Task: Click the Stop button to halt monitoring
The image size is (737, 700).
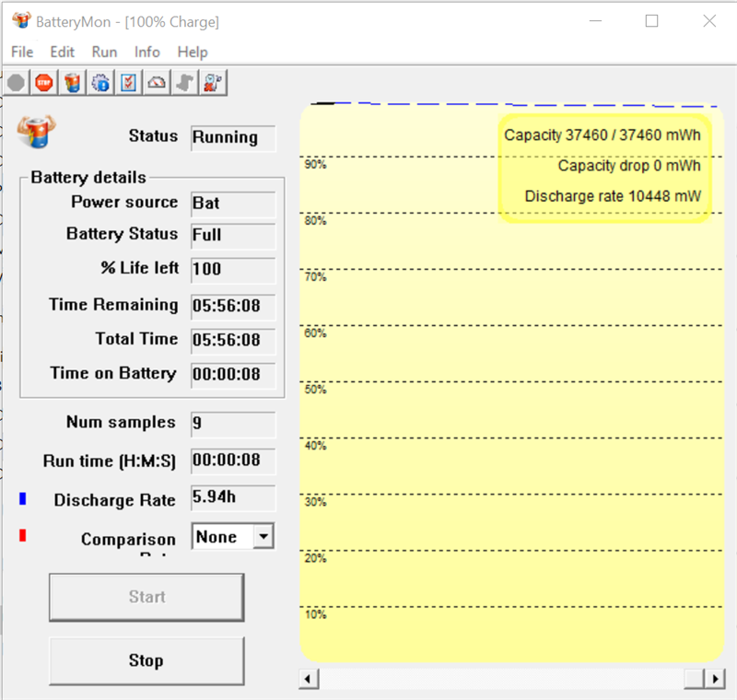Action: (146, 660)
